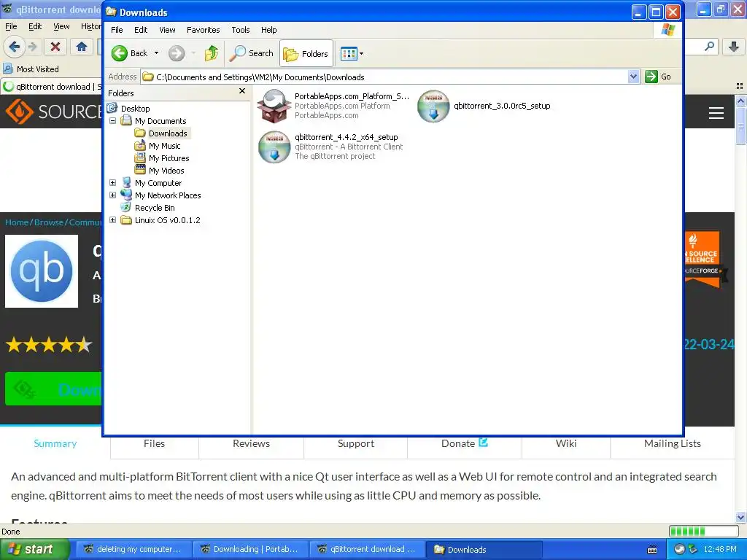
Task: Select the qbittorrent_4.4.2_x64_setup installer icon
Action: 274,147
